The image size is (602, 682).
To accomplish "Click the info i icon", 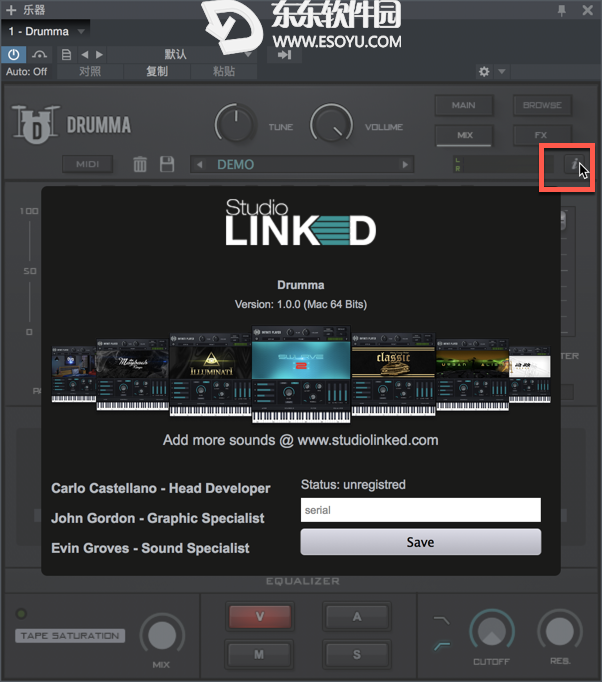I will point(574,164).
